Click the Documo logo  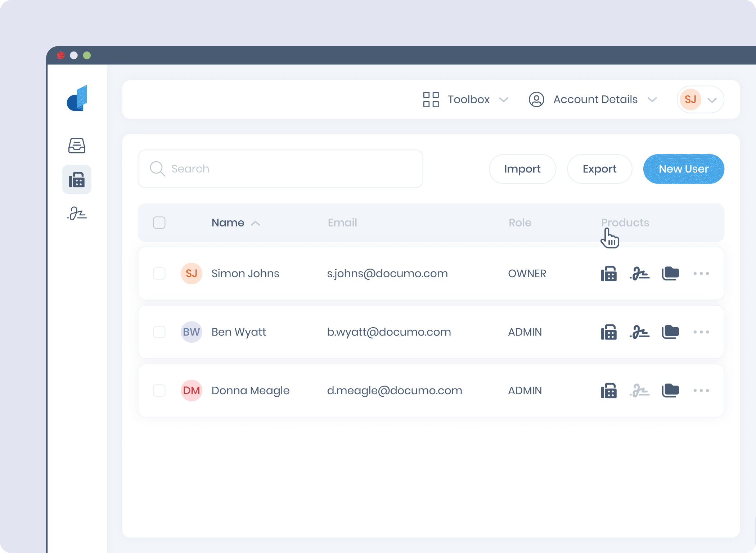pos(77,98)
